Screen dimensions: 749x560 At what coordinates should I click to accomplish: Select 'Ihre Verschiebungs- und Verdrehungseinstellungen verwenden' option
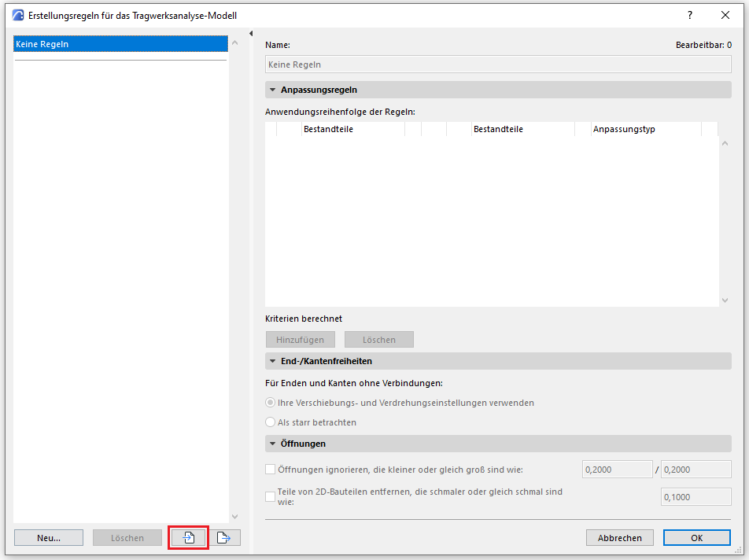(x=271, y=403)
